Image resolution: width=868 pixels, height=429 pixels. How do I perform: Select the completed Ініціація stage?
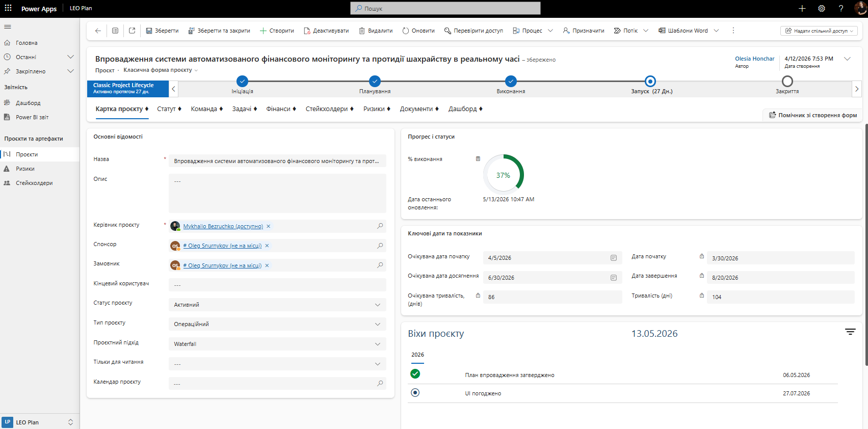point(242,81)
